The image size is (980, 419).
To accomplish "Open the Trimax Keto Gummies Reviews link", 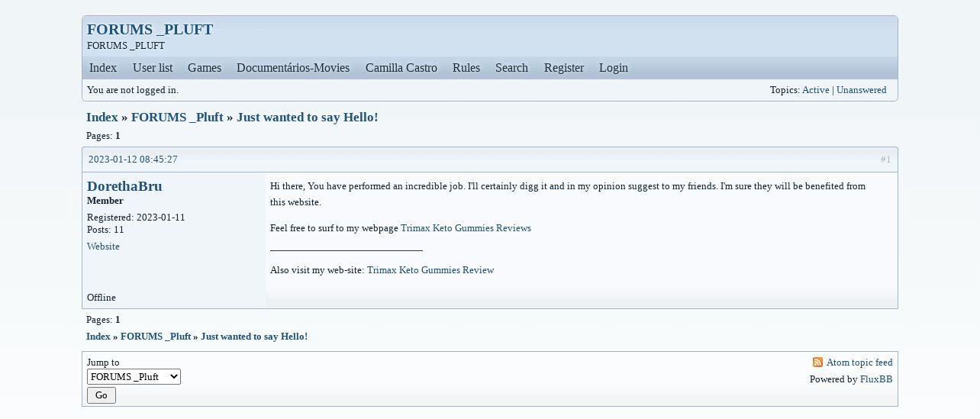I will point(466,228).
